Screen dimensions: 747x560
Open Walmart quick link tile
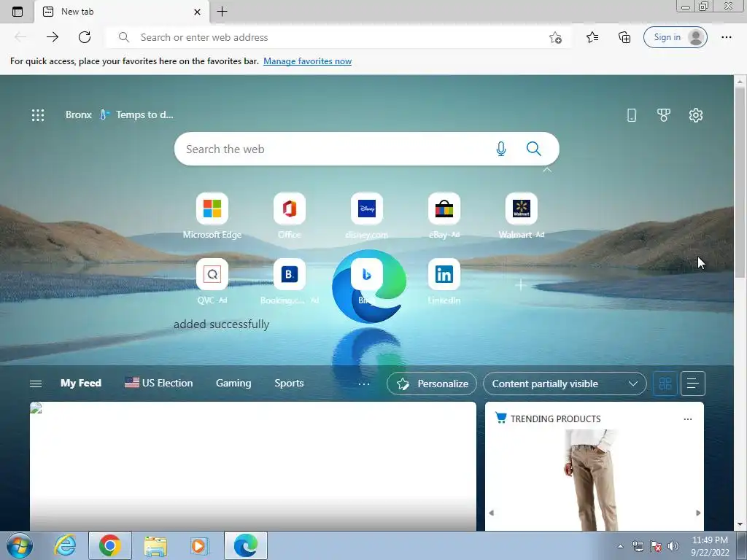(521, 216)
